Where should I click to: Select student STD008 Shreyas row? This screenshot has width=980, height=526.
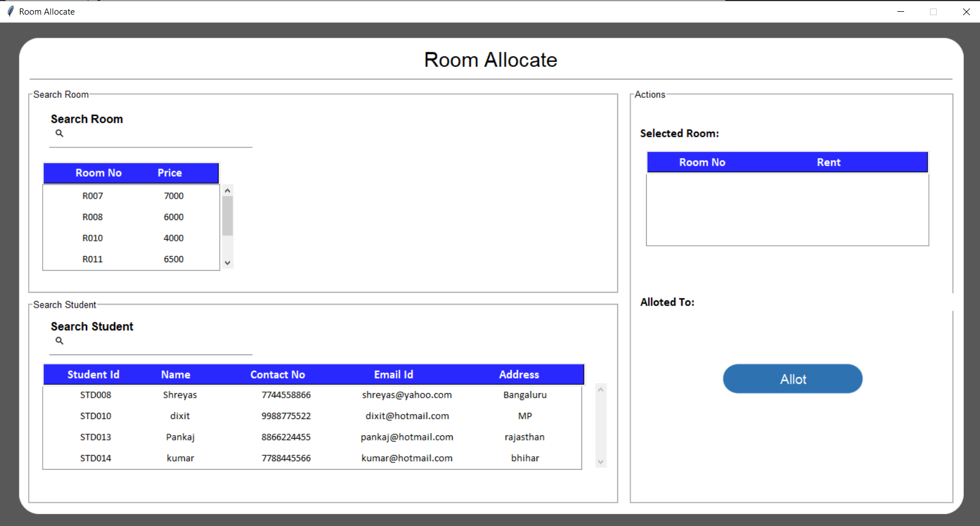[x=312, y=395]
